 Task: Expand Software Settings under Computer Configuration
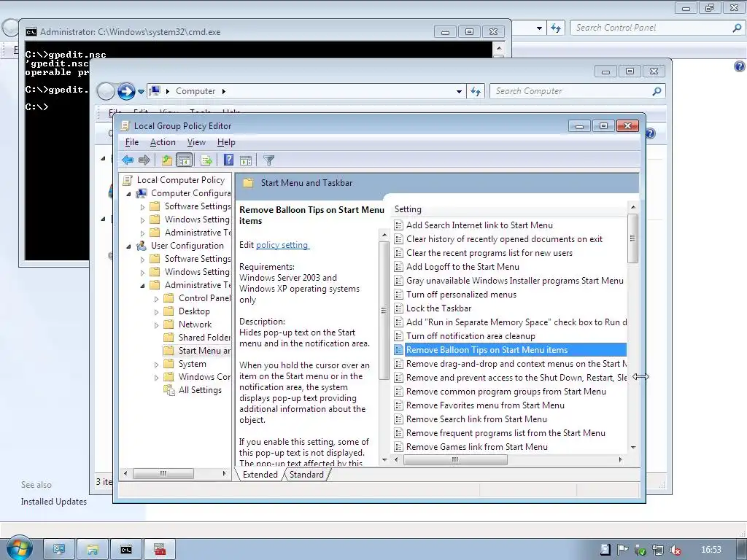(x=142, y=206)
